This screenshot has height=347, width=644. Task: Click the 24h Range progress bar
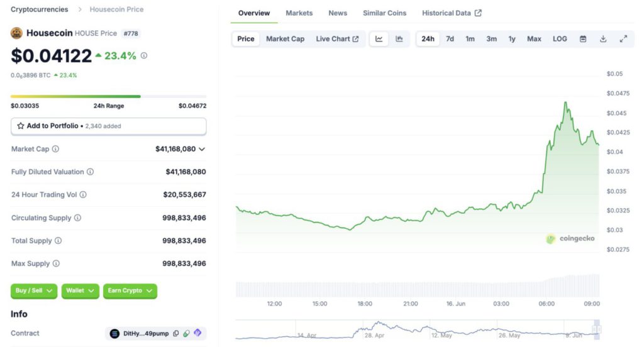(x=108, y=96)
